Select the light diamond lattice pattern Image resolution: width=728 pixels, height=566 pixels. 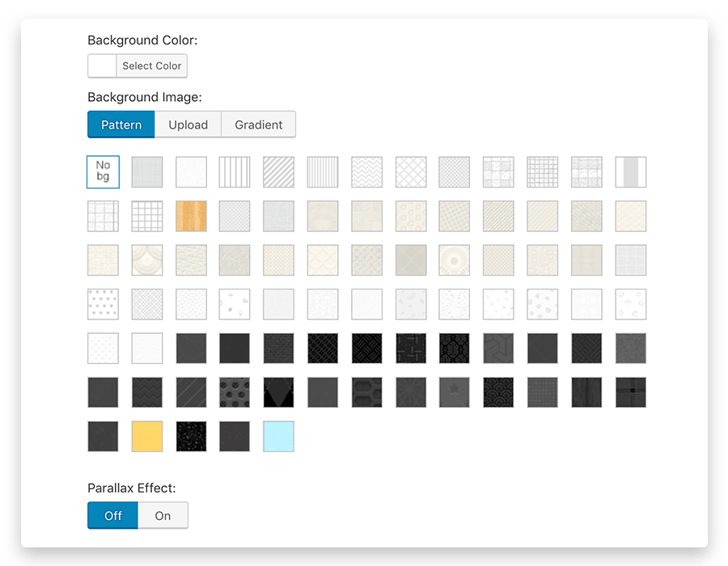click(x=411, y=172)
